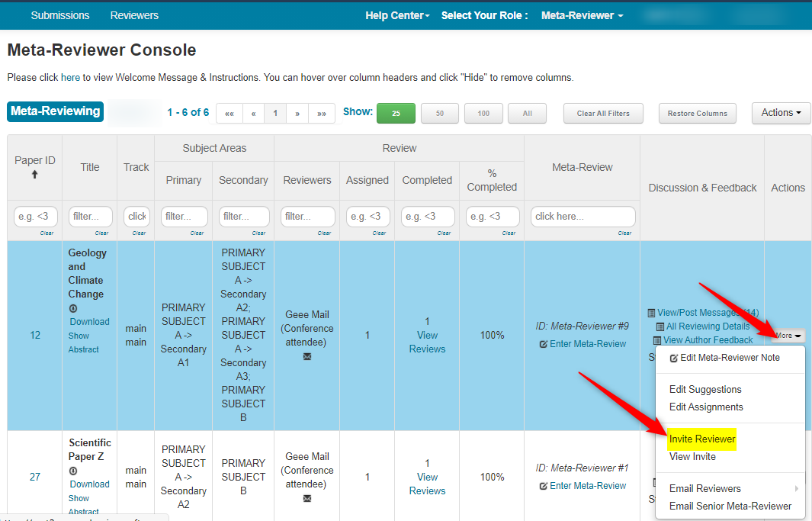The image size is (812, 521).
Task: Select page 1 in pagination
Action: pyautogui.click(x=275, y=114)
